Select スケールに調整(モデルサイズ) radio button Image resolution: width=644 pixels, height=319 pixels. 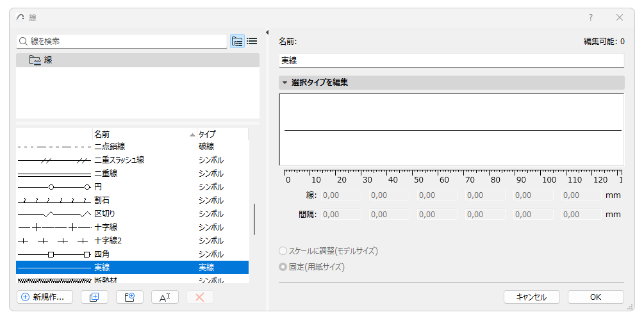(283, 251)
